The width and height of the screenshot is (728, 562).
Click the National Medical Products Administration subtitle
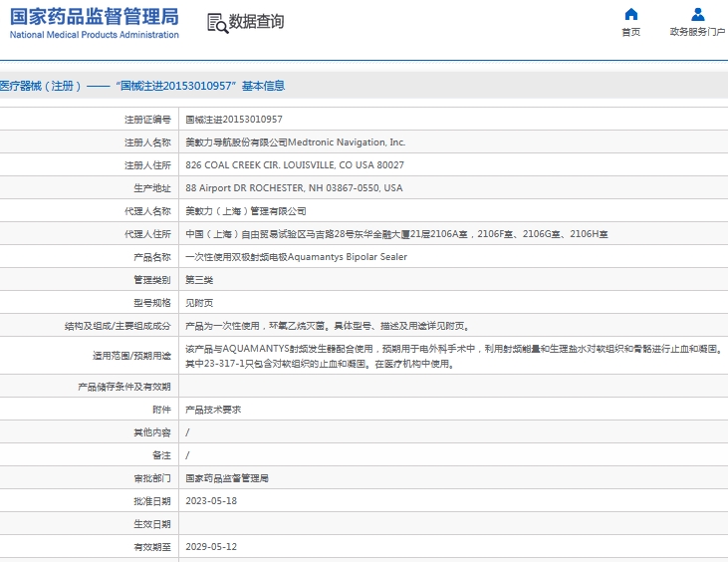click(95, 35)
